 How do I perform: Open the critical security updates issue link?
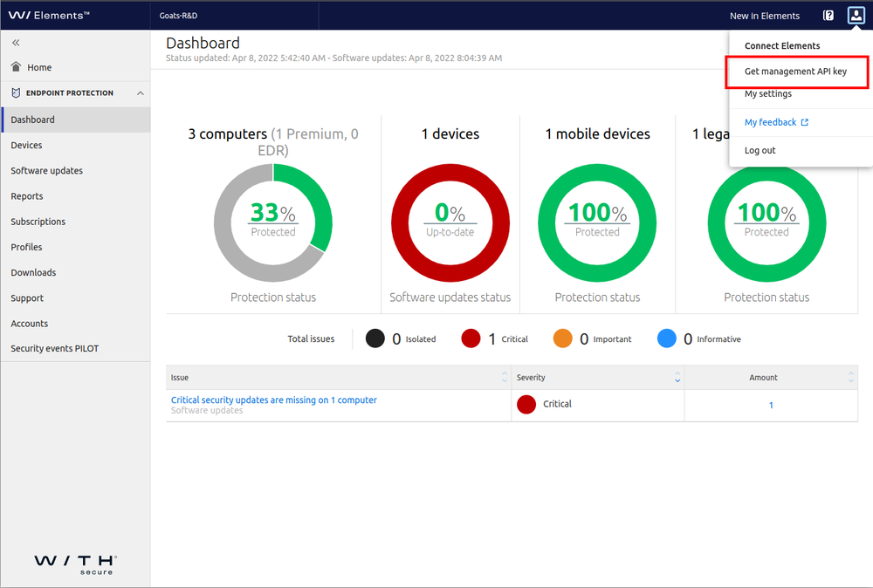tap(272, 400)
